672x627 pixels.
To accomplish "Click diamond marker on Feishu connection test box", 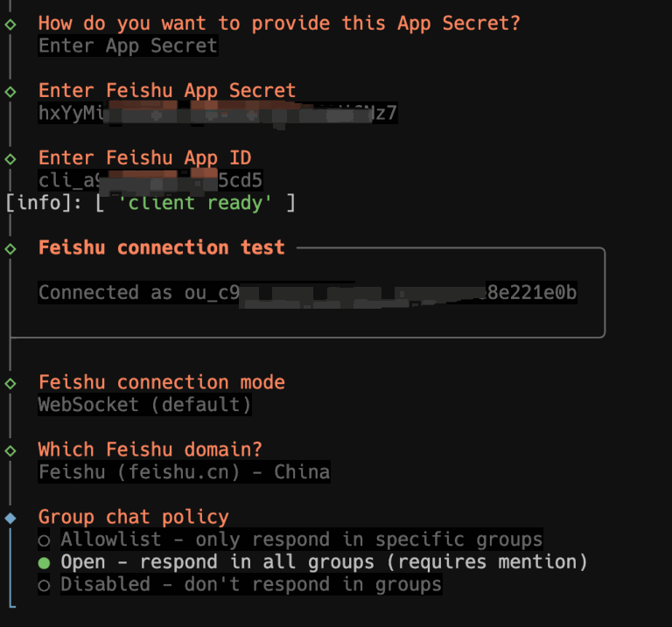I will coord(10,248).
